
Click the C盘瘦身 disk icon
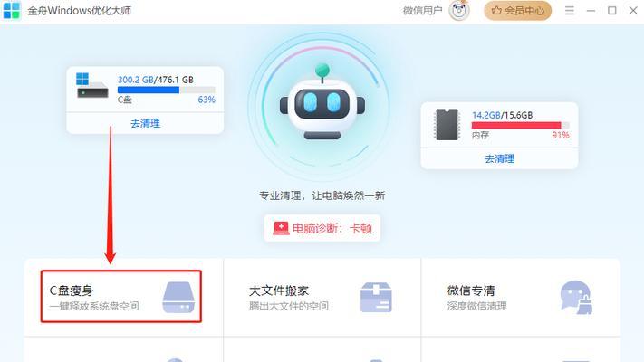[178, 297]
